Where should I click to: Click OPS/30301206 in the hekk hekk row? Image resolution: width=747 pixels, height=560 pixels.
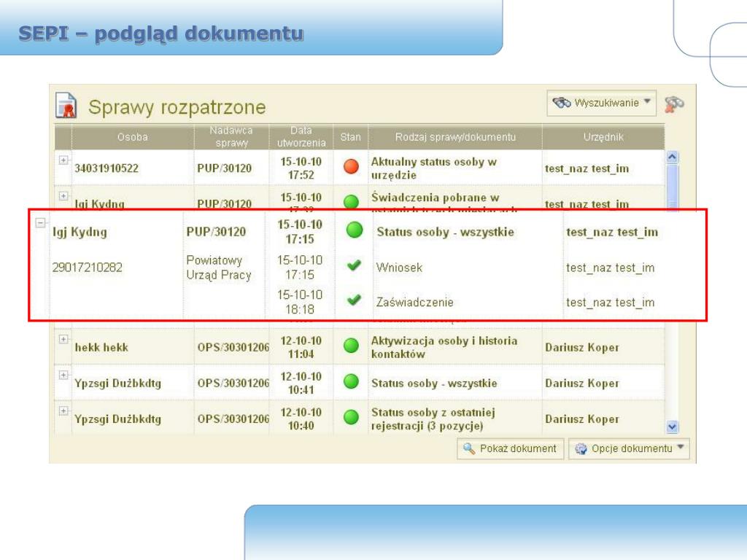[x=233, y=348]
